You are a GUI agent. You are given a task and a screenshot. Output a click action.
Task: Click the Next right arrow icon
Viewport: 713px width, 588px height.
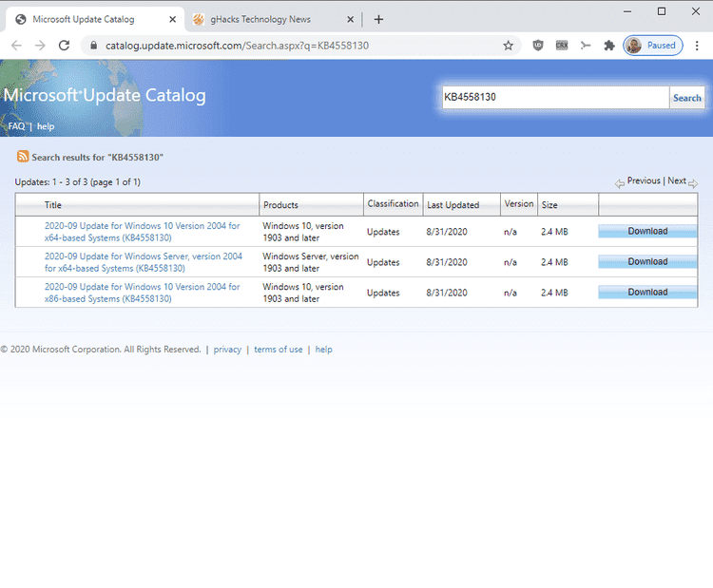(x=692, y=184)
